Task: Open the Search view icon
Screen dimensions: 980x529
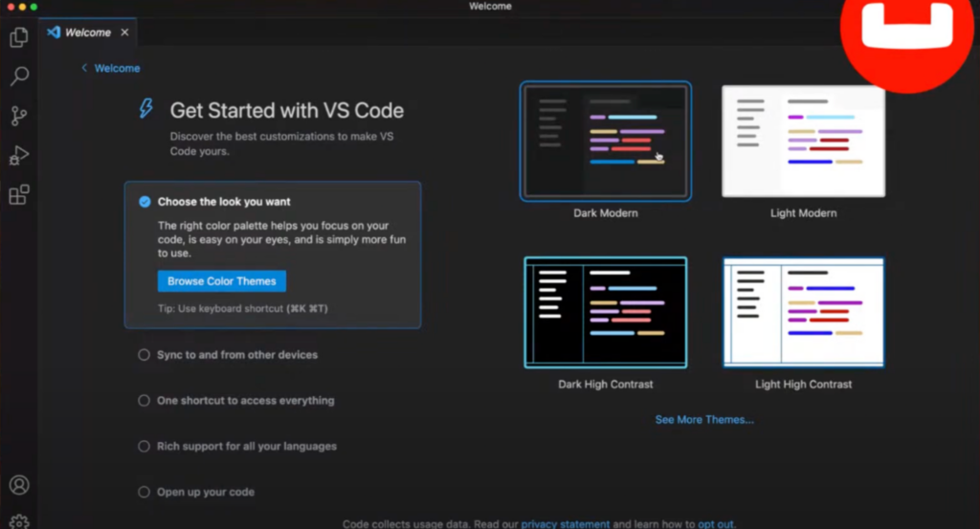Action: (x=19, y=77)
